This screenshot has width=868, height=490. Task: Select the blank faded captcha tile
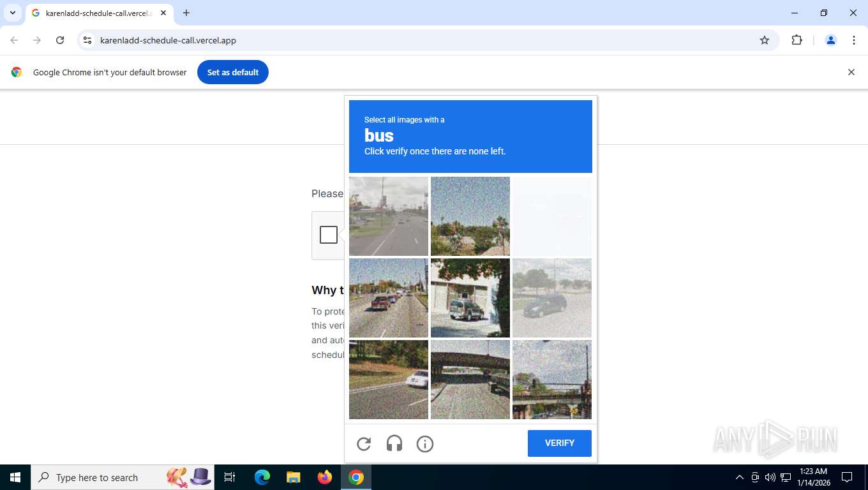[552, 216]
